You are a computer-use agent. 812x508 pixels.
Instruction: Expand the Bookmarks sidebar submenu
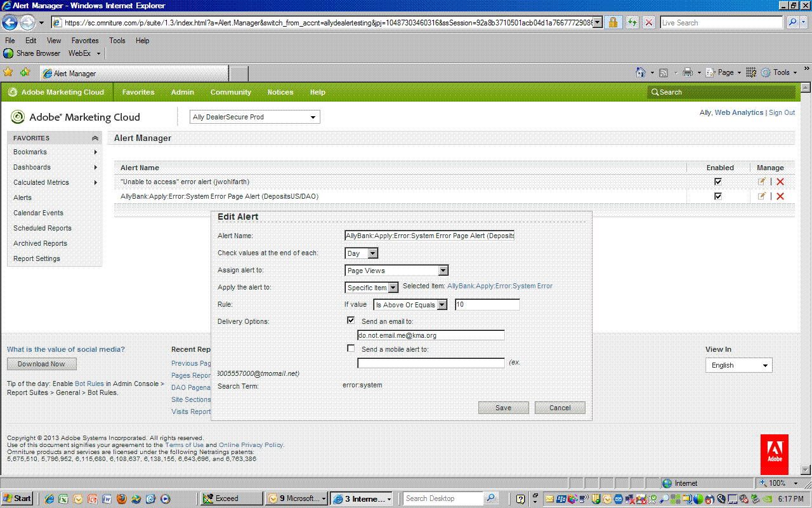(95, 152)
